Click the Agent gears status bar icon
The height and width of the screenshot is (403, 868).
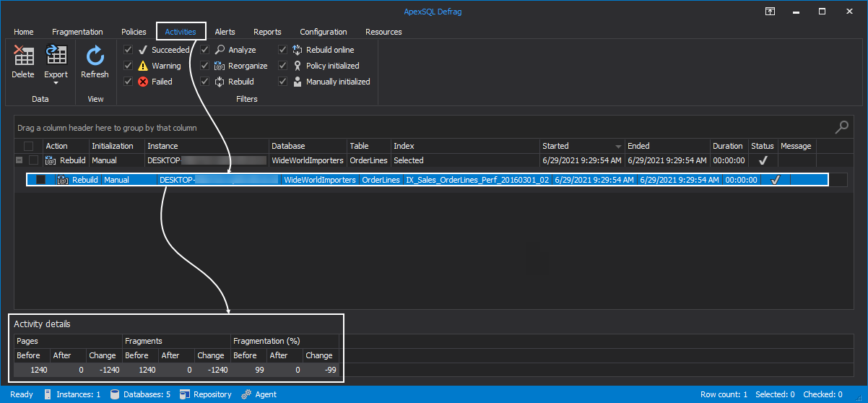(246, 394)
